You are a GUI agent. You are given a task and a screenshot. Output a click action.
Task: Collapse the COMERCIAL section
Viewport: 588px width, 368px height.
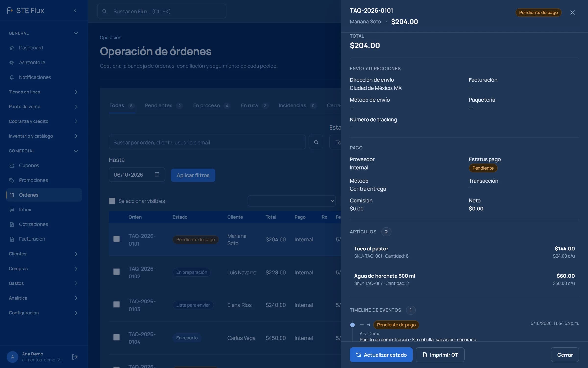44,151
